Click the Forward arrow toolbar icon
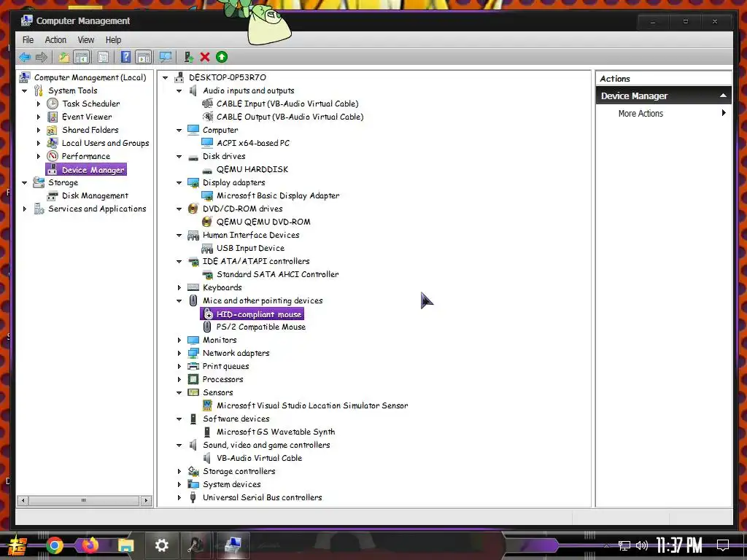 (x=42, y=58)
